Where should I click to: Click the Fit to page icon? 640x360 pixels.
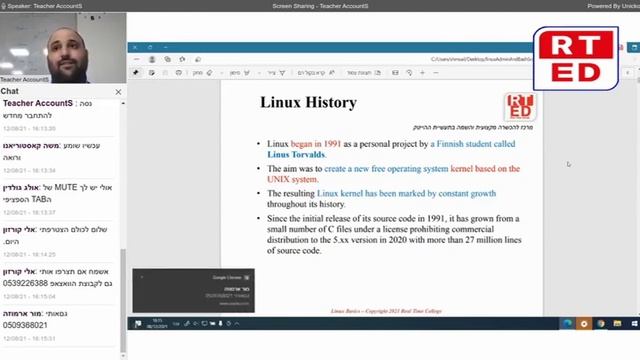(395, 73)
